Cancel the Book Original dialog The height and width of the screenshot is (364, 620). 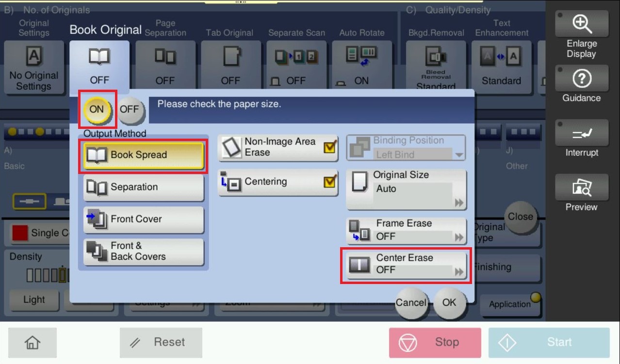click(410, 302)
